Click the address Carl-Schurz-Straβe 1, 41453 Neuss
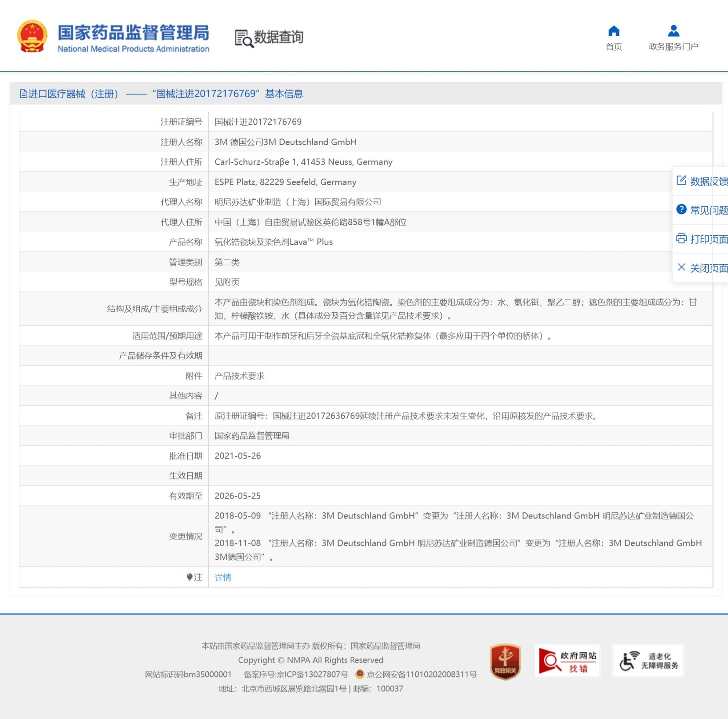Image resolution: width=728 pixels, height=719 pixels. point(303,162)
